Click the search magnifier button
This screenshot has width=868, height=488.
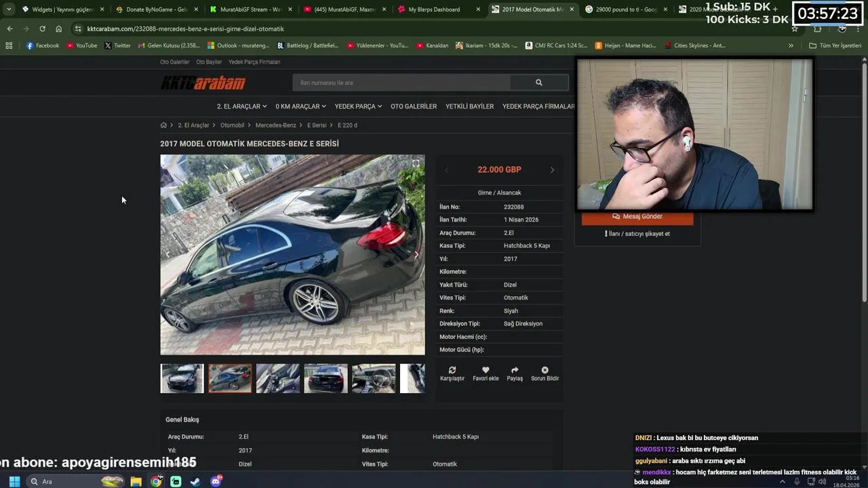click(x=539, y=83)
